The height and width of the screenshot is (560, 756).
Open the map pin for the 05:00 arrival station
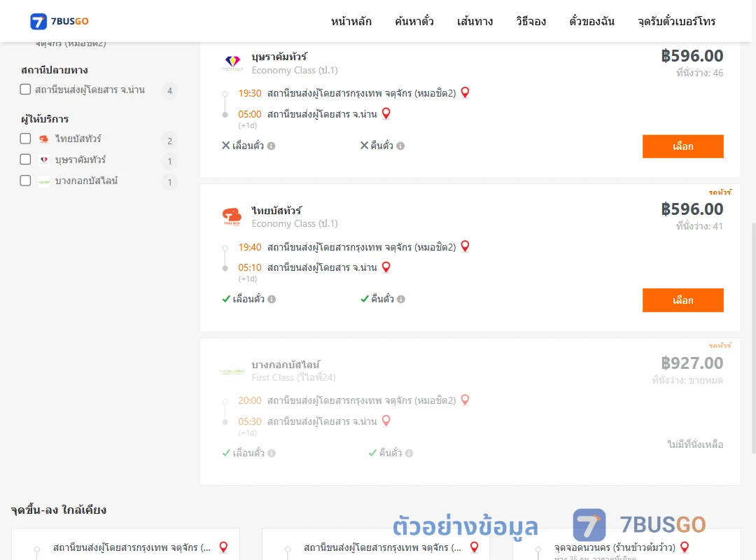pos(386,113)
